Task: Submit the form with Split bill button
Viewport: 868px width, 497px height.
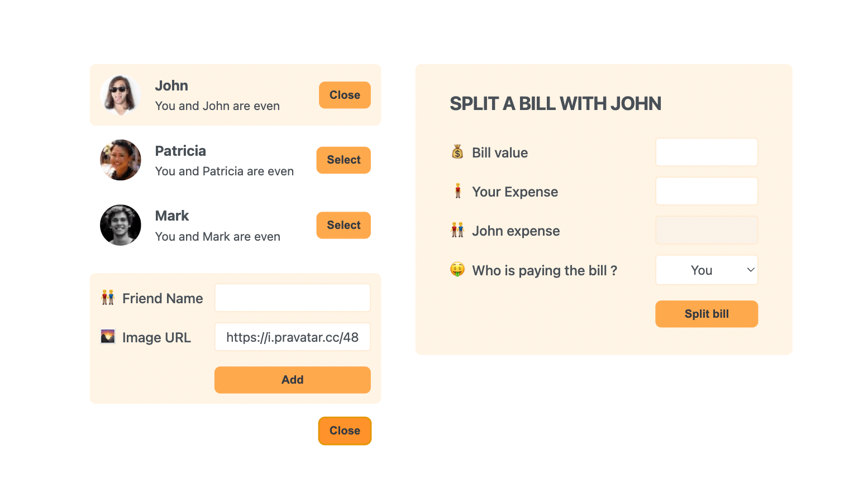Action: click(707, 314)
